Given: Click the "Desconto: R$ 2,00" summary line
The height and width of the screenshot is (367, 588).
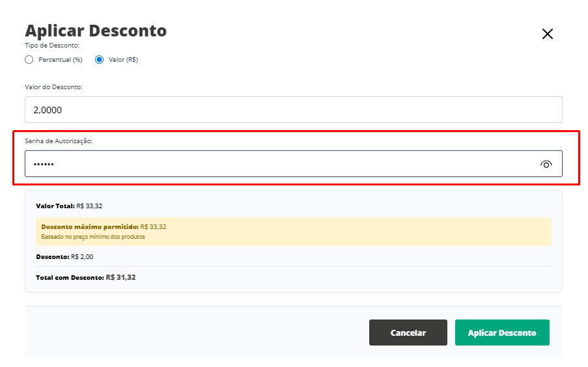Looking at the screenshot, I should tap(64, 256).
